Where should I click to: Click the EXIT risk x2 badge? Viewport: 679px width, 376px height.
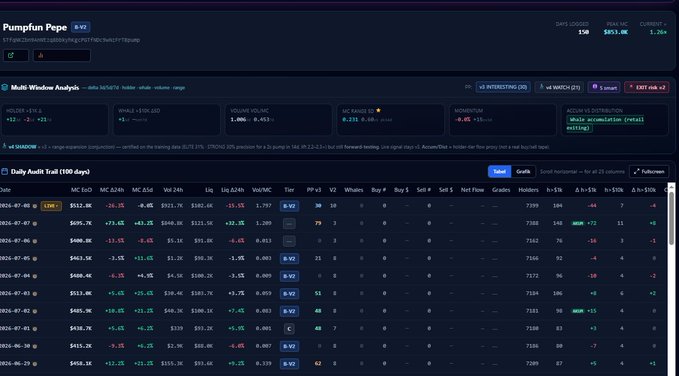(647, 88)
